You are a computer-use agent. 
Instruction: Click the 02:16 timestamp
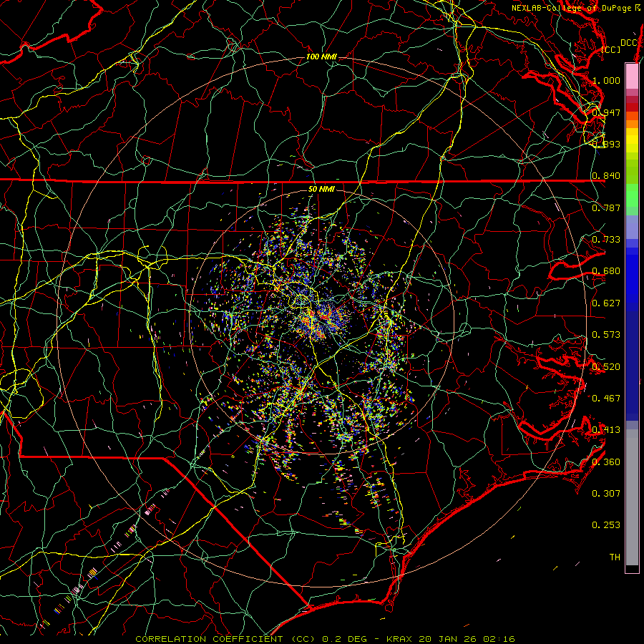click(x=499, y=639)
